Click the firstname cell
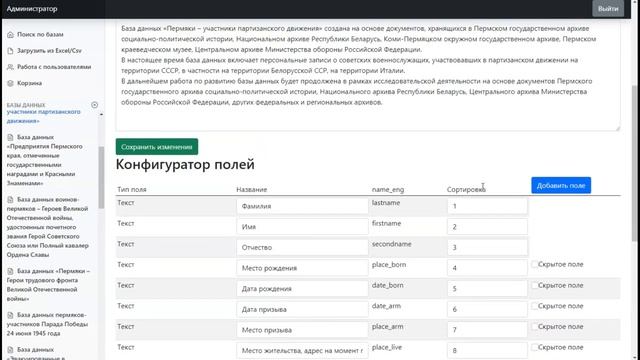Image resolution: width=640 pixels, height=360 pixels. [387, 223]
